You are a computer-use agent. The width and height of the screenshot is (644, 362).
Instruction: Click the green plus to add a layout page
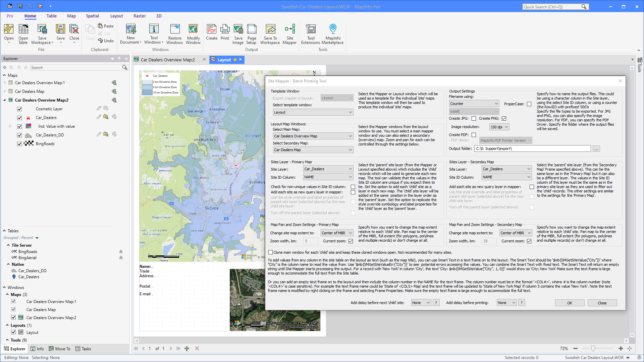pos(187,349)
